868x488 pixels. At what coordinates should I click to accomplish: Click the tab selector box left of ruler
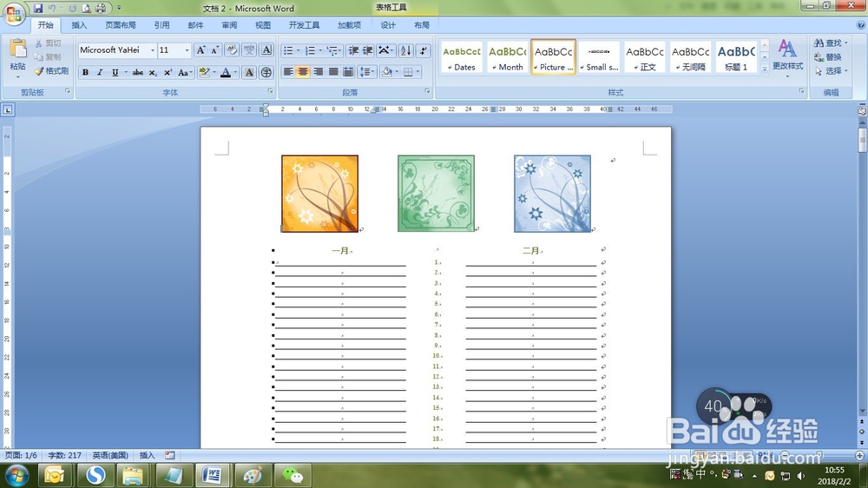[x=8, y=109]
